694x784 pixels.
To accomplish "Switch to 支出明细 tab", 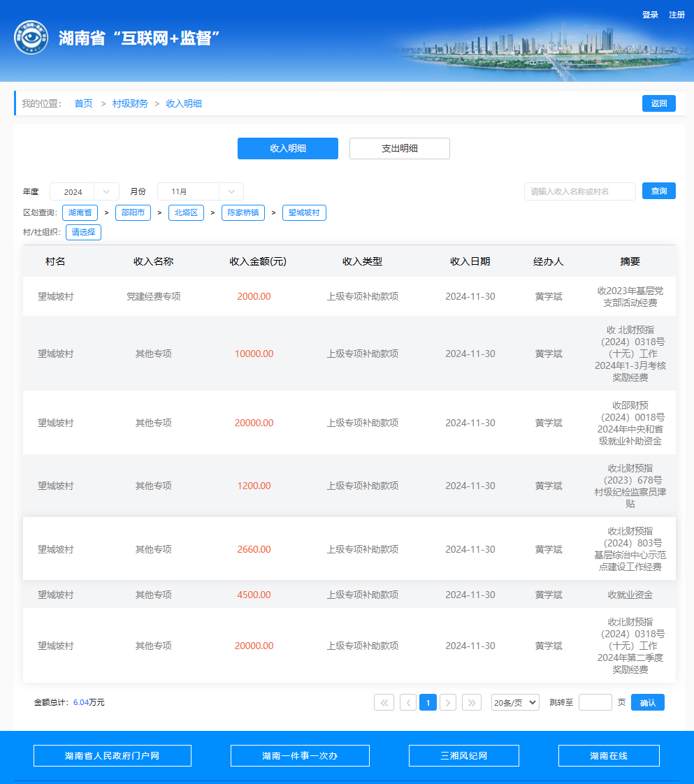I will [x=399, y=148].
